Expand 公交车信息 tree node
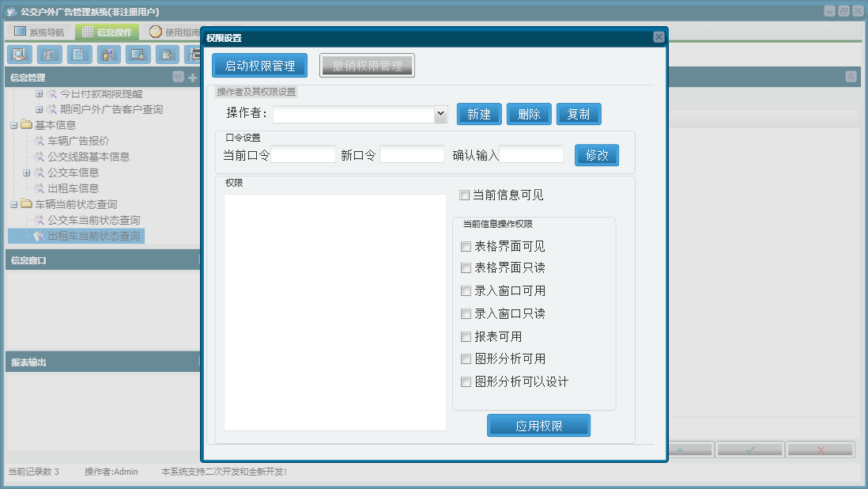This screenshot has height=489, width=868. (26, 173)
